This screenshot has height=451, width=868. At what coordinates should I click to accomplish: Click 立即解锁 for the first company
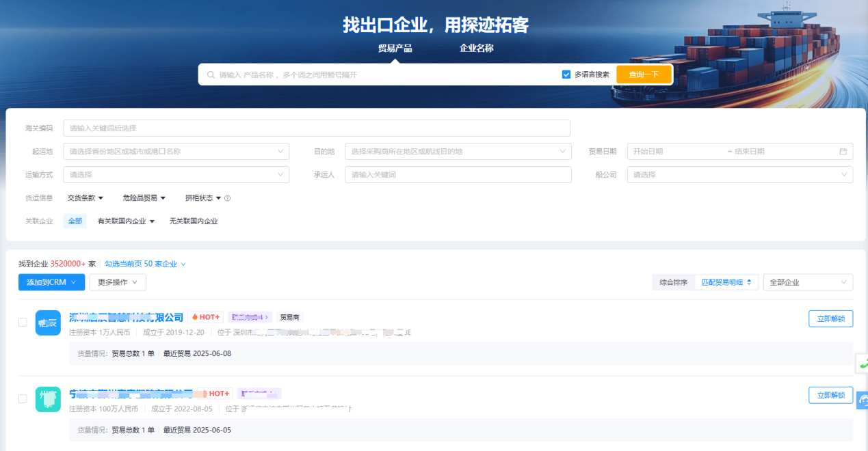831,318
